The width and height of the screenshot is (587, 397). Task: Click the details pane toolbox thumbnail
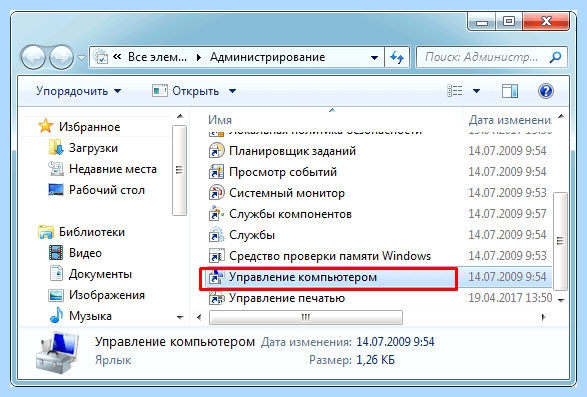click(58, 353)
